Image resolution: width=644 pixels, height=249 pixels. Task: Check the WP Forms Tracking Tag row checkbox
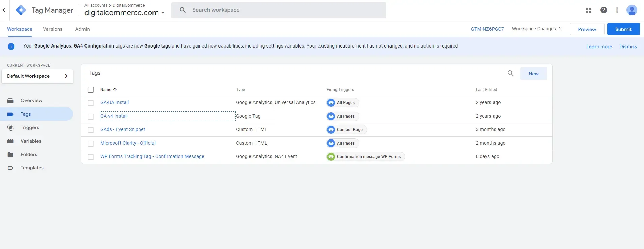pyautogui.click(x=91, y=157)
